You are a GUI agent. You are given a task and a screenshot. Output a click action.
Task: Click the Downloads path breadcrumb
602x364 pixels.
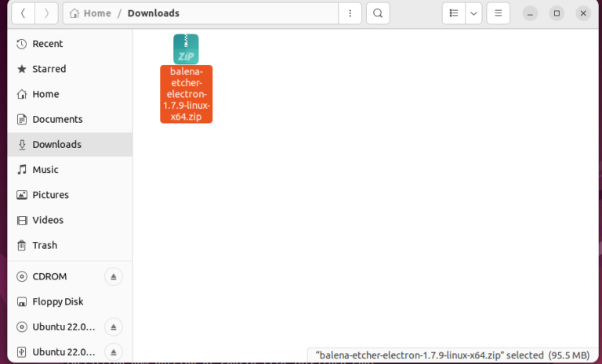click(153, 13)
